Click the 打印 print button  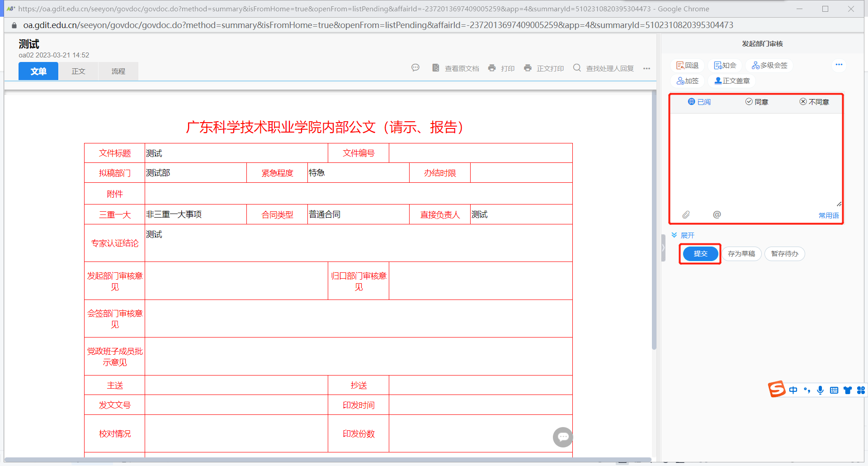pyautogui.click(x=501, y=68)
